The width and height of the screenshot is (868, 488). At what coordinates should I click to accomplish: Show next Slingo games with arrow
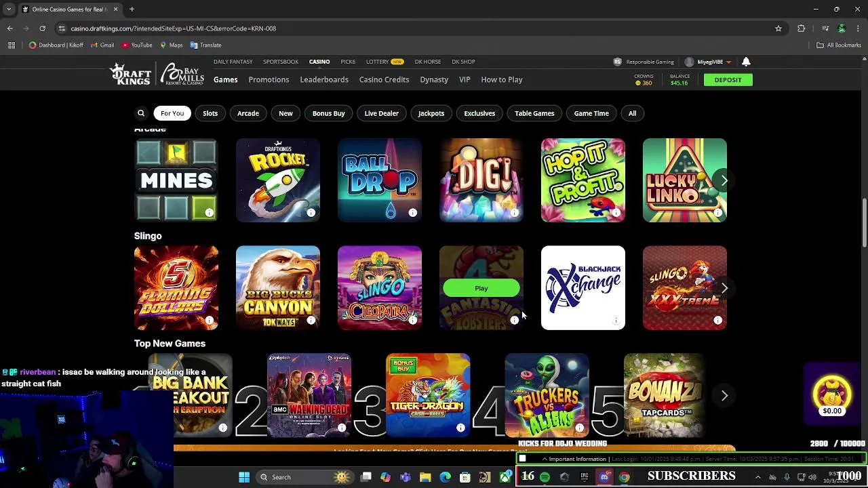pos(724,288)
